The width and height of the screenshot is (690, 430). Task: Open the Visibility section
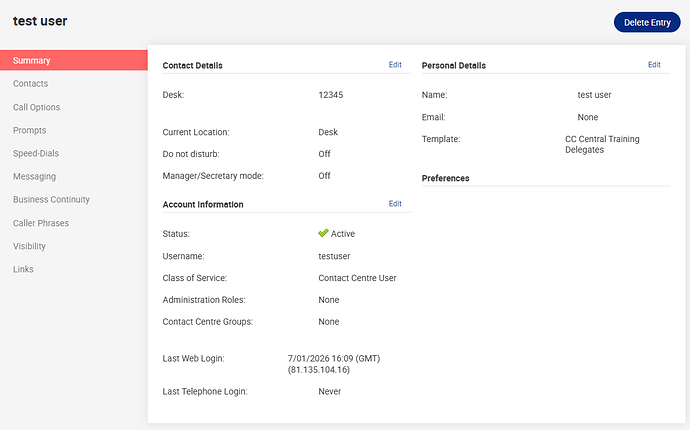(x=29, y=246)
